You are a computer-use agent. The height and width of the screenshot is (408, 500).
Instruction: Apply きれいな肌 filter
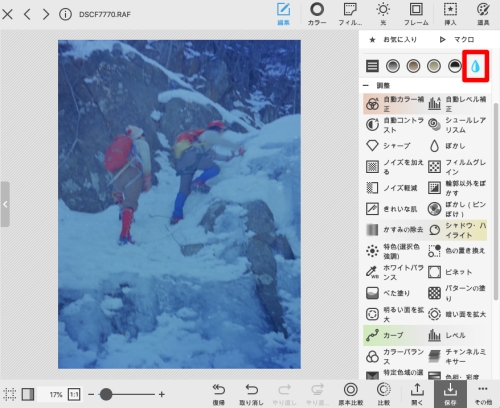(395, 209)
